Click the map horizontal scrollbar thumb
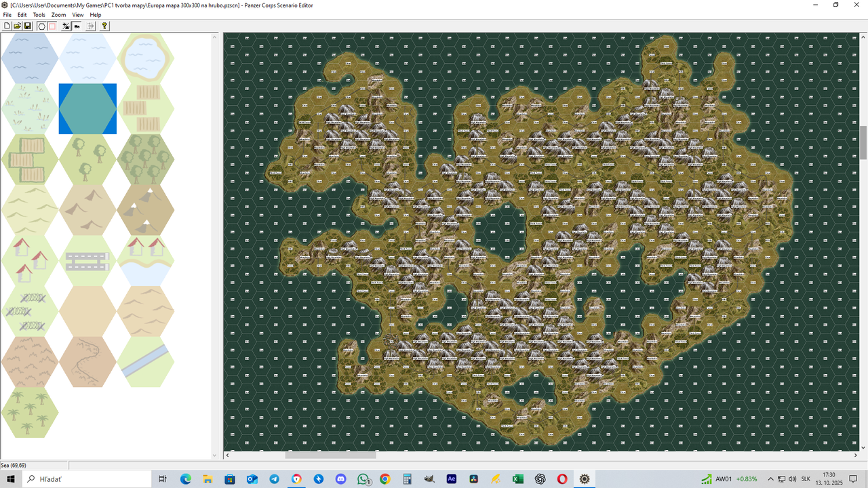Image resolution: width=868 pixels, height=488 pixels. click(x=330, y=455)
